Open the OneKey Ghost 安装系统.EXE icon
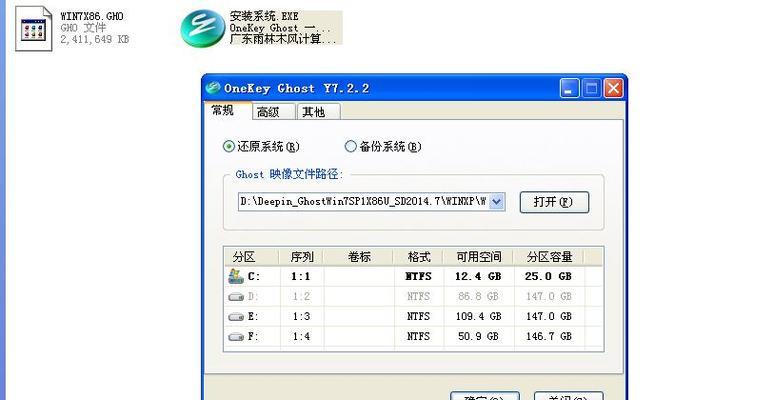Viewport: 774px width, 400px height. click(x=203, y=29)
